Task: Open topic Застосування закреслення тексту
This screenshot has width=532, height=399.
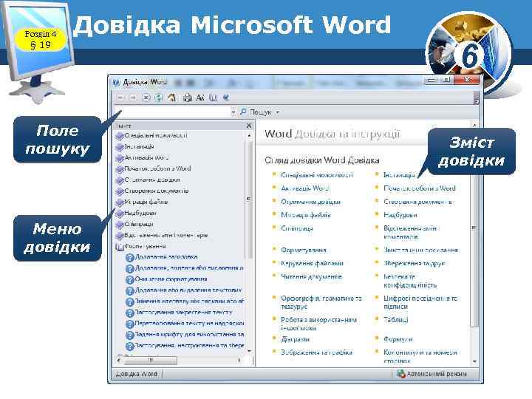Action: [x=179, y=313]
